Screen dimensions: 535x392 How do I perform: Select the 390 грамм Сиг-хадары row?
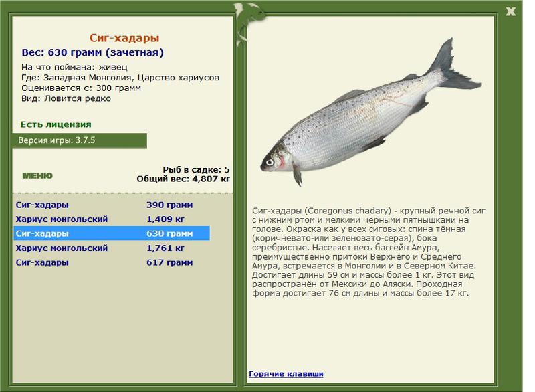tap(112, 205)
